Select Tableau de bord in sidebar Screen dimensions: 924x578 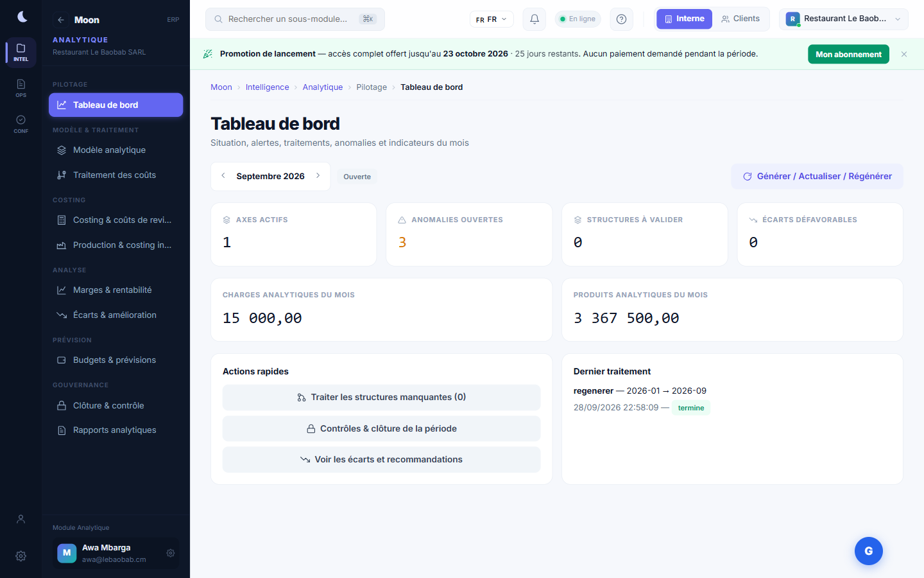tap(116, 105)
